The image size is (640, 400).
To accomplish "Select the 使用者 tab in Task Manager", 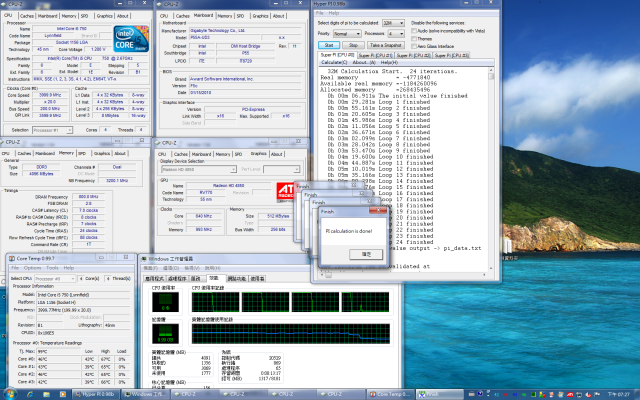I will (258, 278).
